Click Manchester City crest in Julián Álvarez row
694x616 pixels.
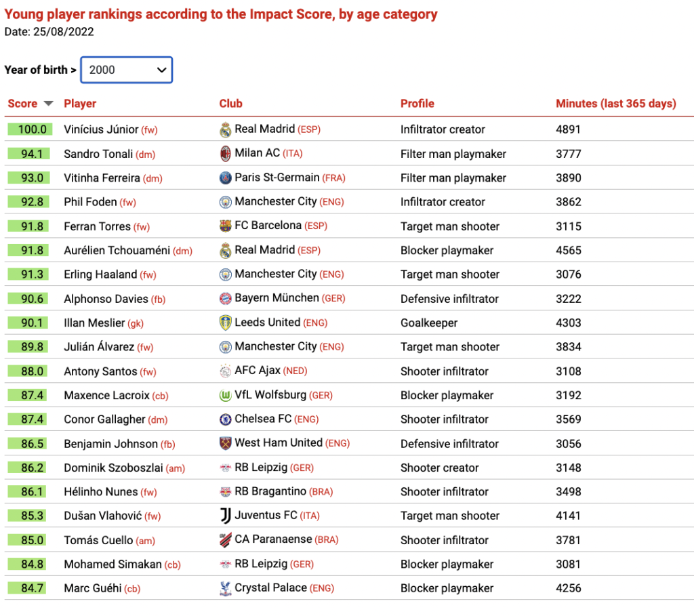pos(225,347)
